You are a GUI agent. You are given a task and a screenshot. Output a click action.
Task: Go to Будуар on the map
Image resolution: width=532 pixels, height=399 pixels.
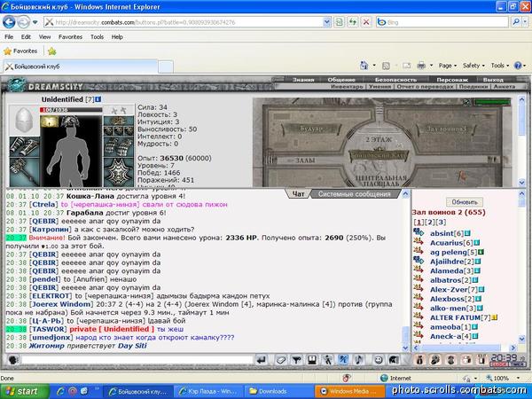(x=311, y=129)
